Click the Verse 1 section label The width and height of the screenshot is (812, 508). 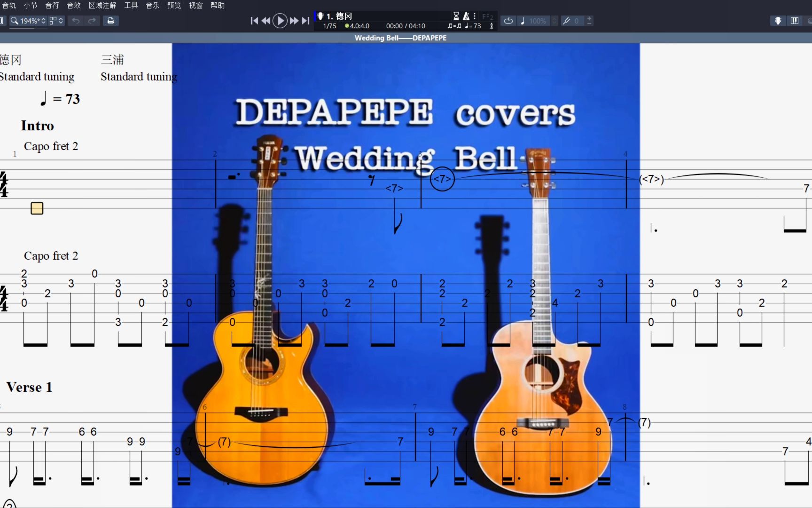[x=29, y=387]
